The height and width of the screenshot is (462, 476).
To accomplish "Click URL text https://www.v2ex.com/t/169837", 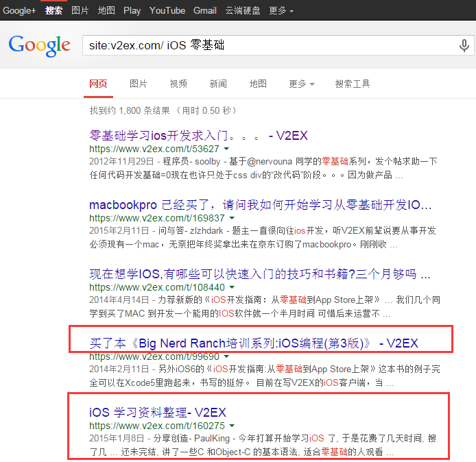I will click(x=157, y=218).
